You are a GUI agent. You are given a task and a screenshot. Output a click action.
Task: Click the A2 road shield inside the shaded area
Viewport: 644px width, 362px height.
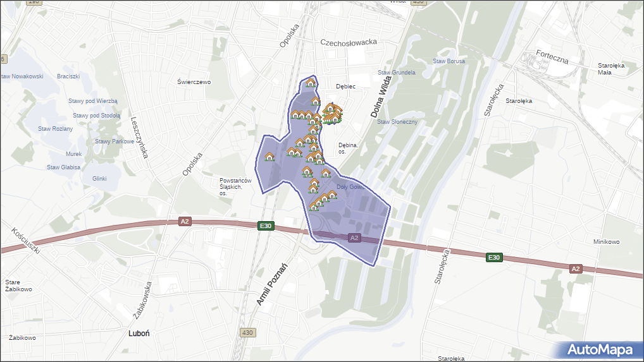pyautogui.click(x=354, y=238)
